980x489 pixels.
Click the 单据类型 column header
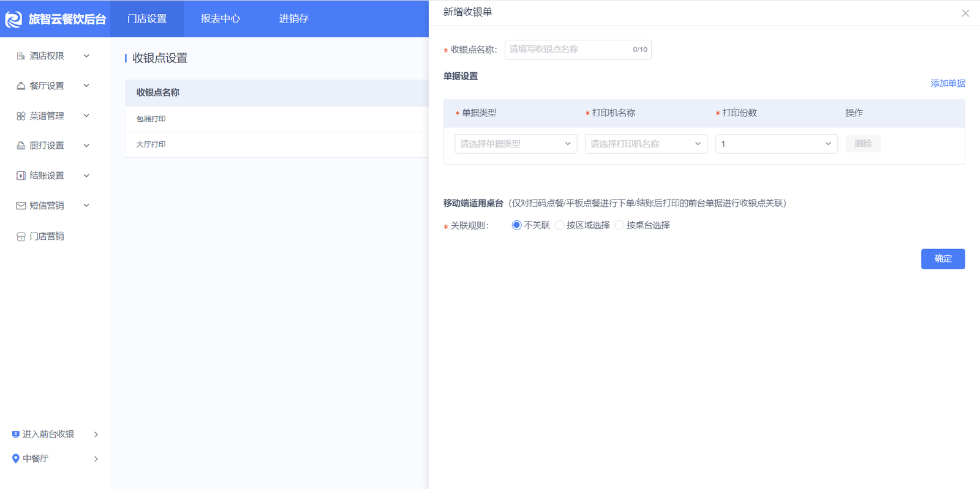click(479, 113)
